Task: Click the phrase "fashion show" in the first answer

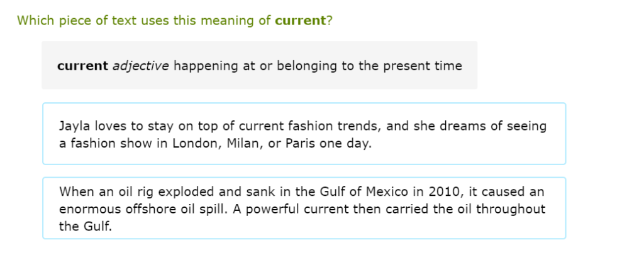Action: [x=108, y=143]
